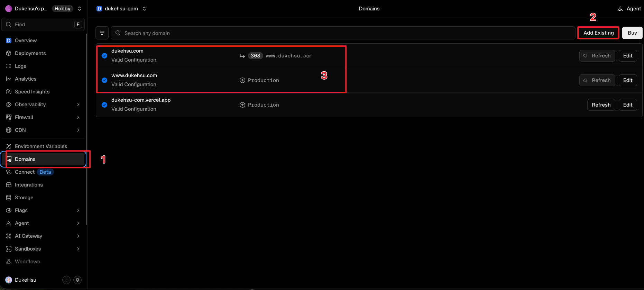Open the Storage database icon
The width and height of the screenshot is (644, 290).
[x=9, y=198]
